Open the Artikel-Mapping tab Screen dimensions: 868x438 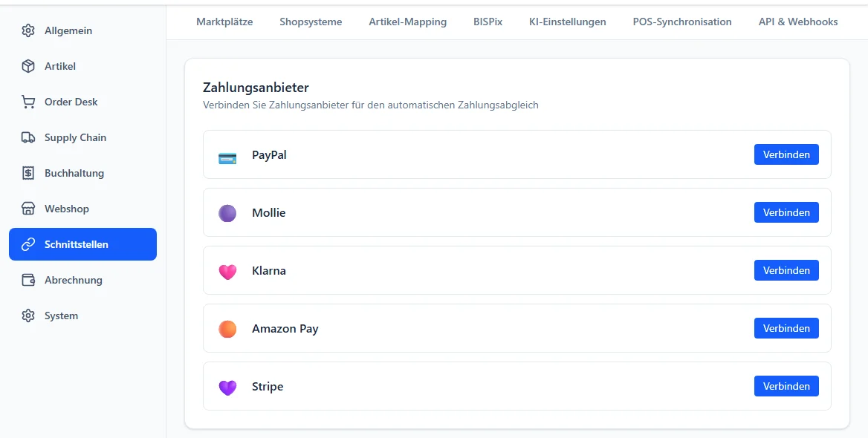pyautogui.click(x=408, y=22)
